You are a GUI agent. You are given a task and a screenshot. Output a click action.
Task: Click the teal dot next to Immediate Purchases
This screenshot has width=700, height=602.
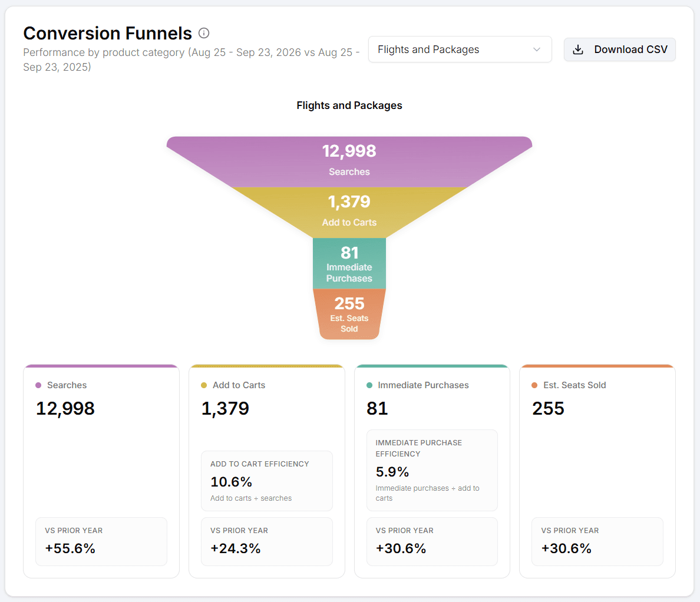369,385
